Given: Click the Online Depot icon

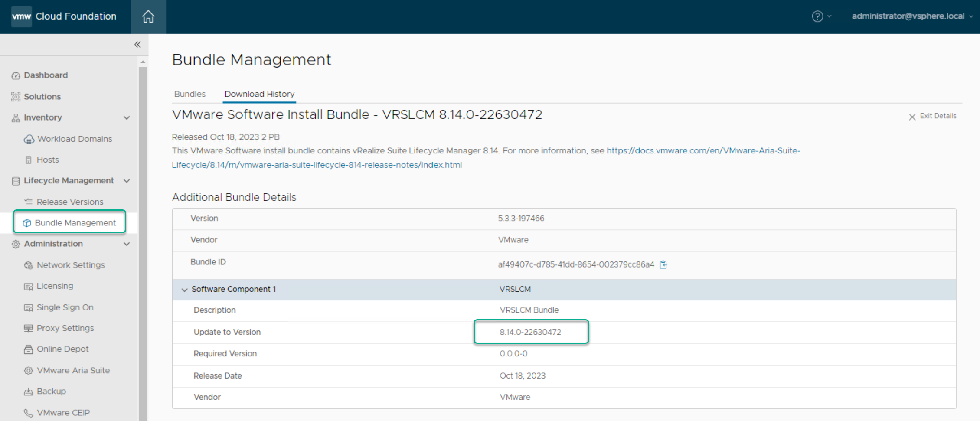Looking at the screenshot, I should [x=29, y=349].
